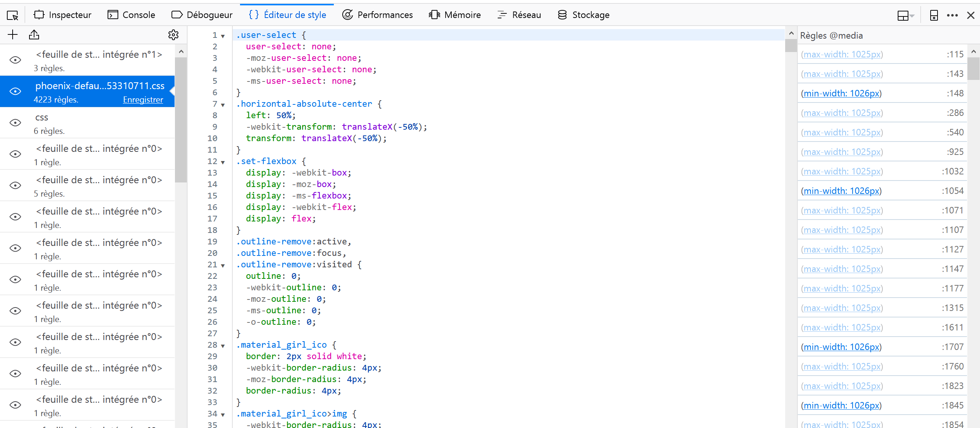980x428 pixels.
Task: Toggle responsive design mode icon
Action: (x=934, y=15)
